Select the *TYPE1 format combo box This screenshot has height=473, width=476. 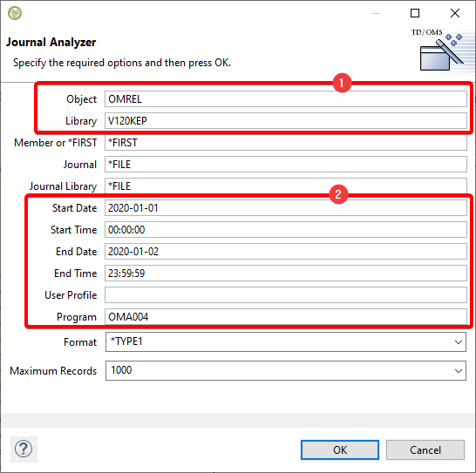pyautogui.click(x=286, y=342)
